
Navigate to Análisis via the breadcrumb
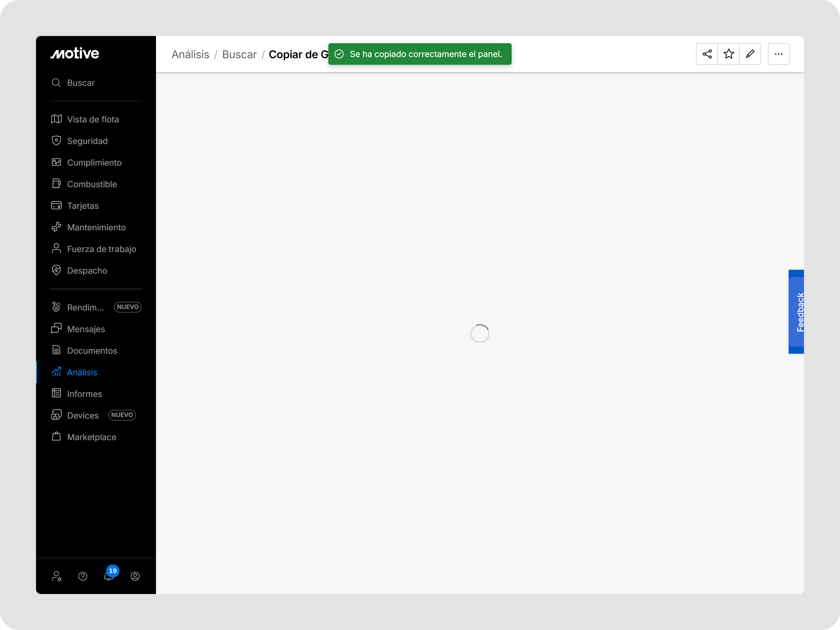pos(190,54)
